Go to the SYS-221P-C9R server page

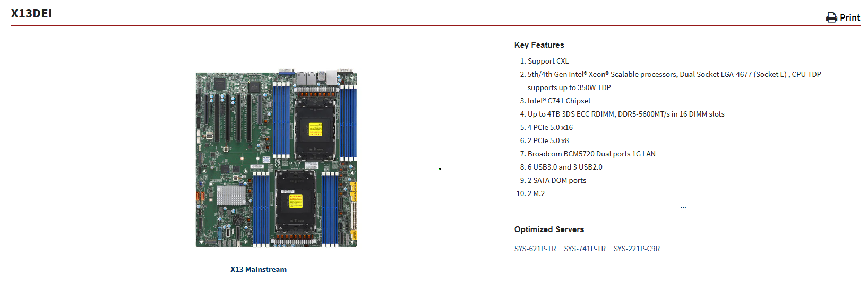637,249
